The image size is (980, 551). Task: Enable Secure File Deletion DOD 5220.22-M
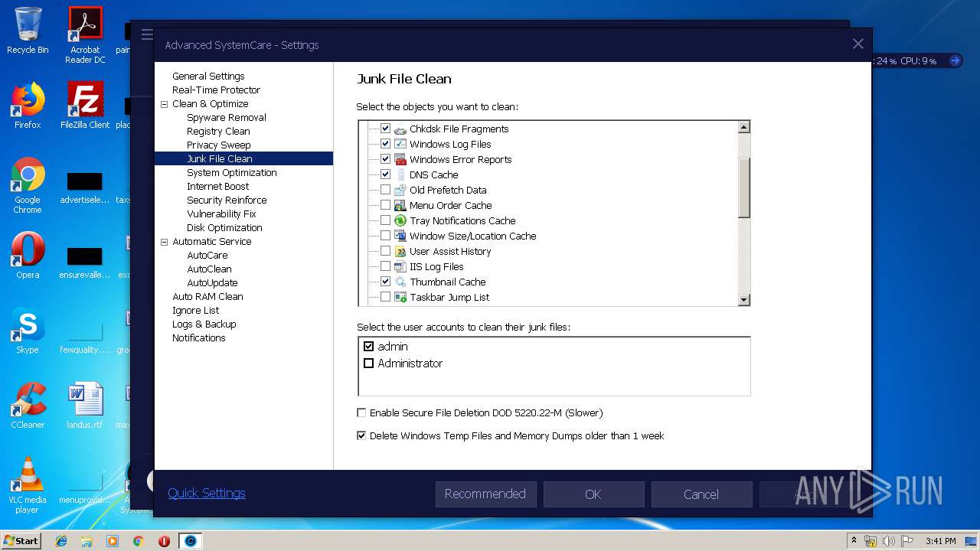tap(361, 413)
